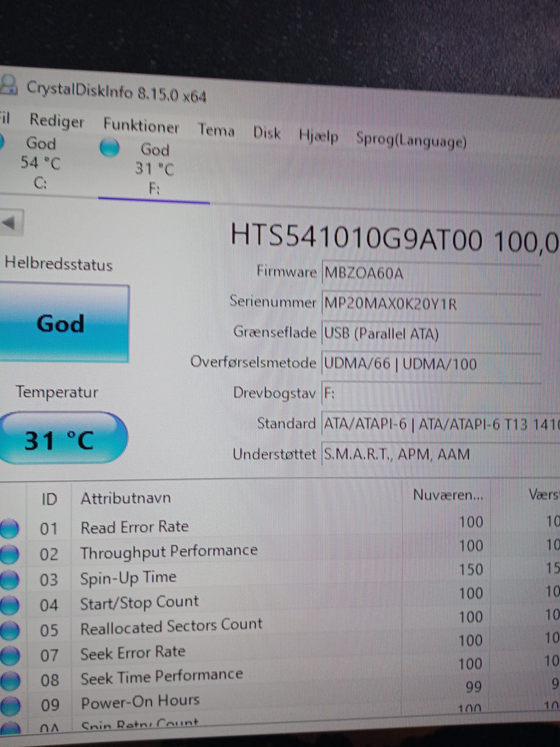Open the Tema menu

216,130
